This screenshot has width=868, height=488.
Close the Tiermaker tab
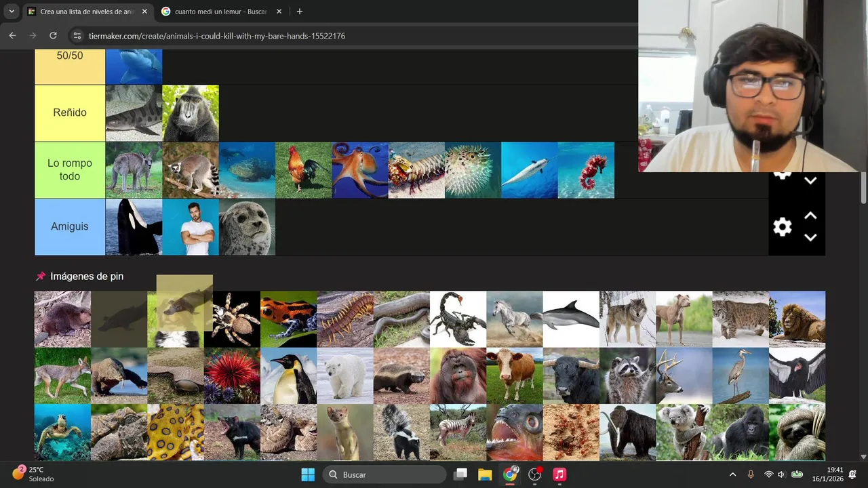coord(144,12)
